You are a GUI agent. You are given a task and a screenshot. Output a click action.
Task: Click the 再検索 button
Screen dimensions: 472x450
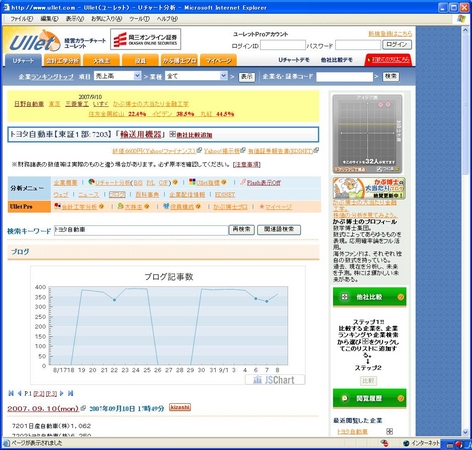coord(242,229)
